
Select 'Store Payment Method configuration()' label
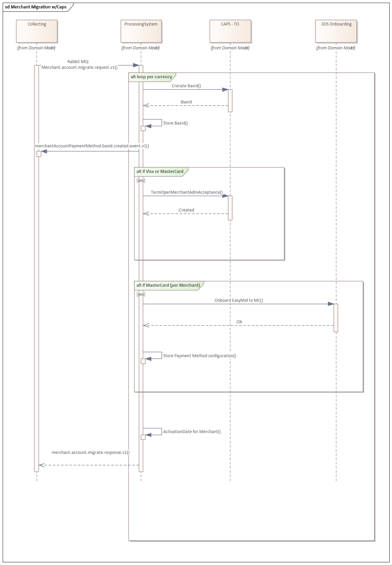200,356
